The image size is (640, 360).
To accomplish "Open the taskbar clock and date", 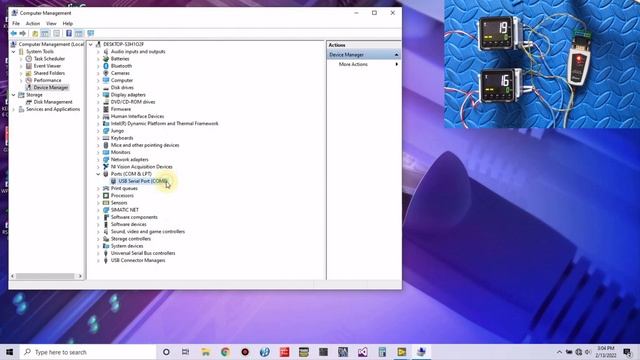I will click(x=606, y=352).
